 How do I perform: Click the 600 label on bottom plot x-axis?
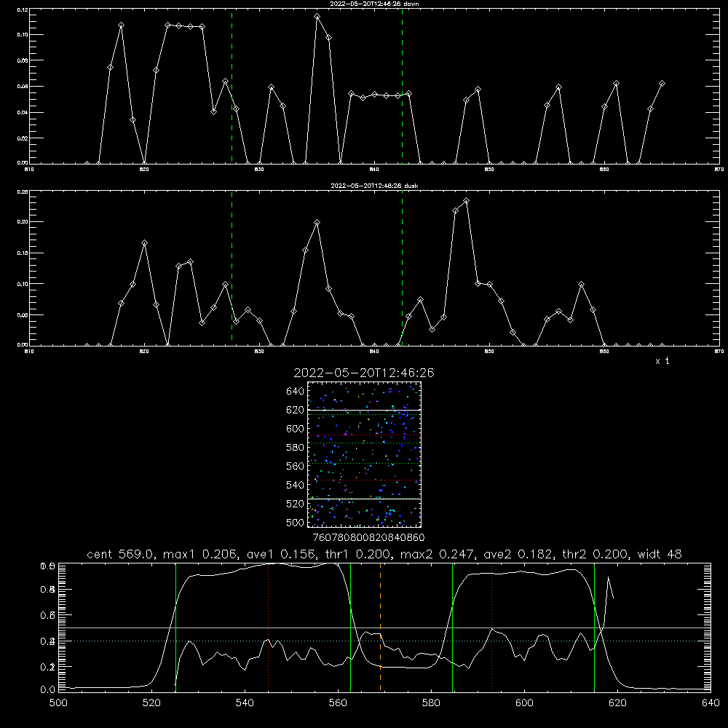click(x=524, y=703)
